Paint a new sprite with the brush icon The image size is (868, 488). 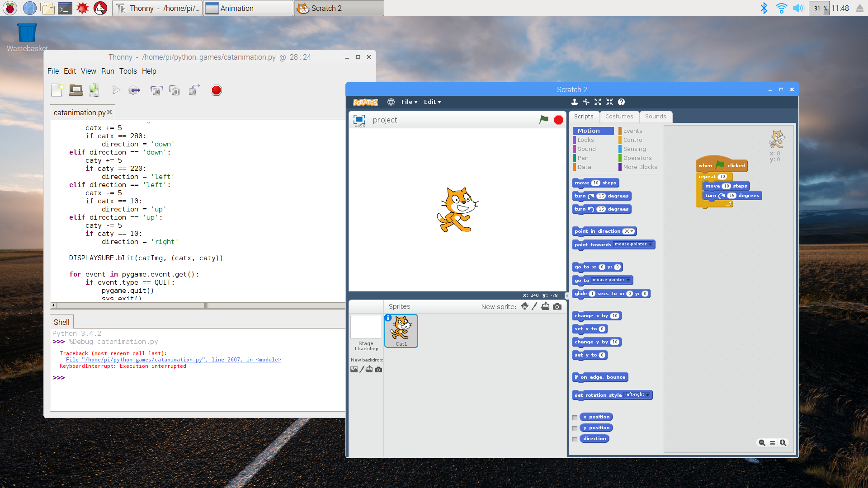click(535, 306)
